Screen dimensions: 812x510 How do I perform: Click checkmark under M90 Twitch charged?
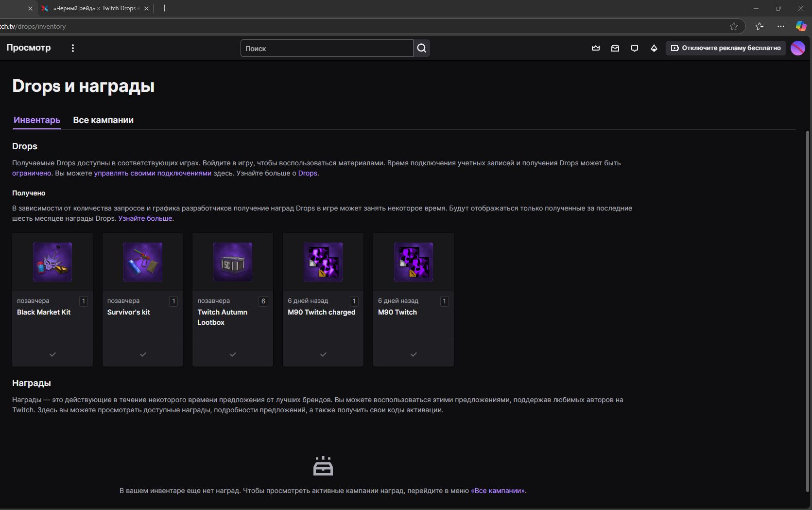click(x=323, y=354)
